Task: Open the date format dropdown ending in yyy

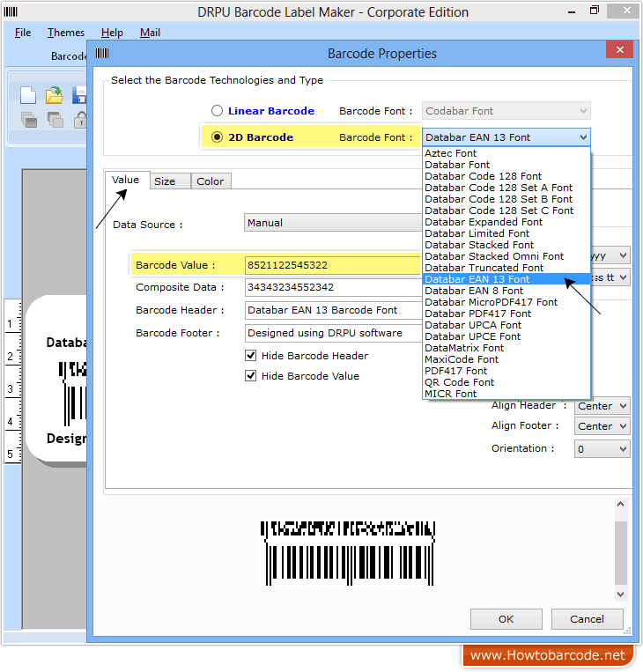Action: point(610,256)
